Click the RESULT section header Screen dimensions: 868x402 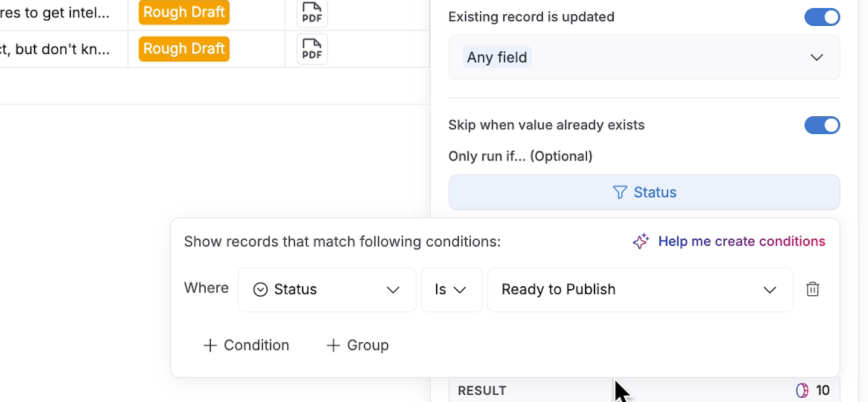[482, 390]
